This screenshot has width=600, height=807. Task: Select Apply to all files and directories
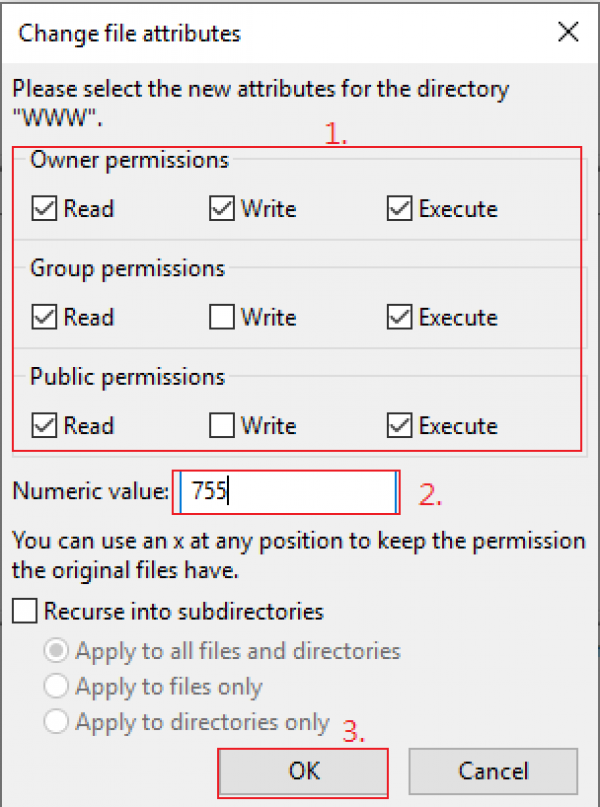(x=57, y=651)
